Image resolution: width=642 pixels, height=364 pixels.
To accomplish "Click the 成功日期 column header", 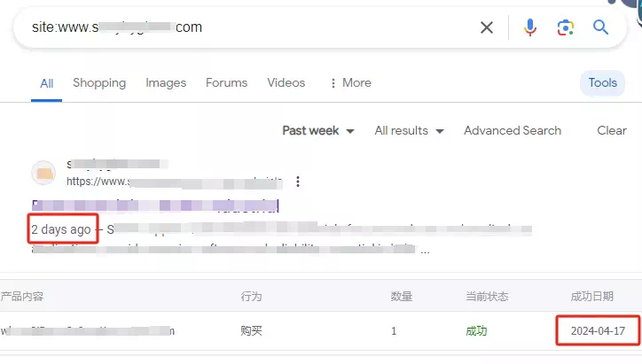I will tap(592, 296).
